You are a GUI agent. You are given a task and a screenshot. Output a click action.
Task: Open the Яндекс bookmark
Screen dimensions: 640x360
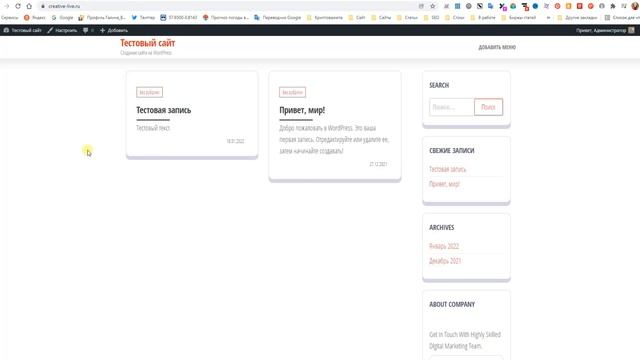[35, 18]
